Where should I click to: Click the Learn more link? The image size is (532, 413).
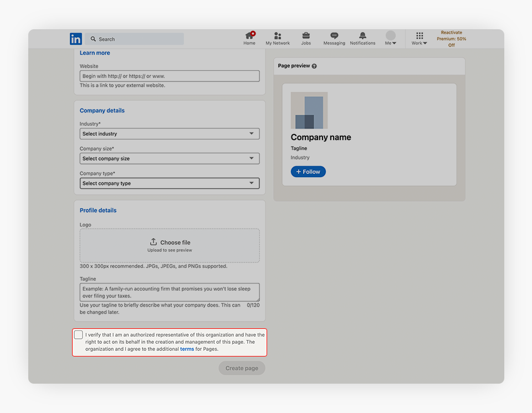tap(95, 53)
